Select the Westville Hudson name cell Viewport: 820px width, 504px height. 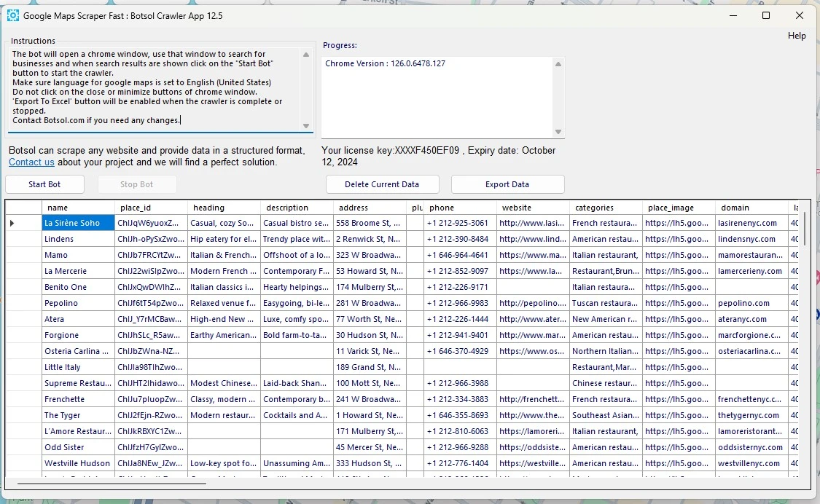tap(78, 463)
